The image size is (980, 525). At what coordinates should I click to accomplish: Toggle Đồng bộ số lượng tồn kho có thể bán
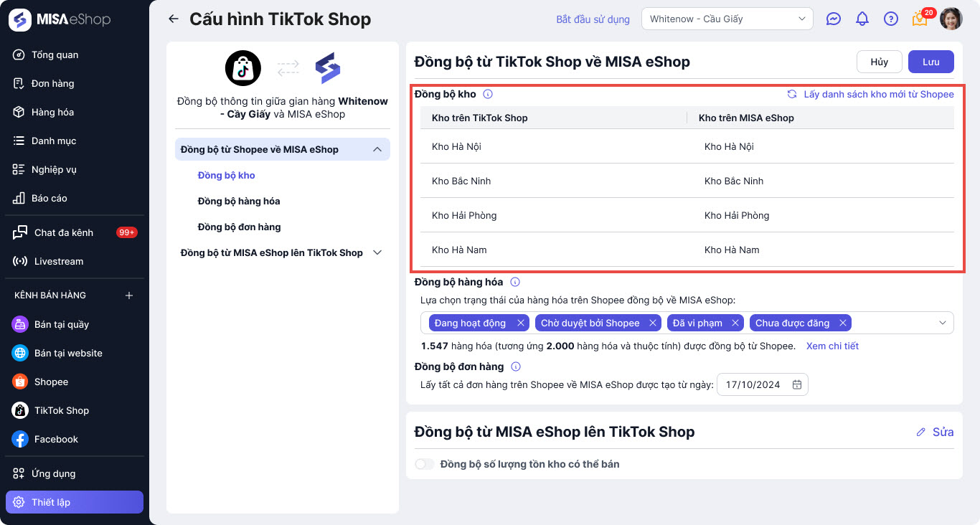point(425,464)
